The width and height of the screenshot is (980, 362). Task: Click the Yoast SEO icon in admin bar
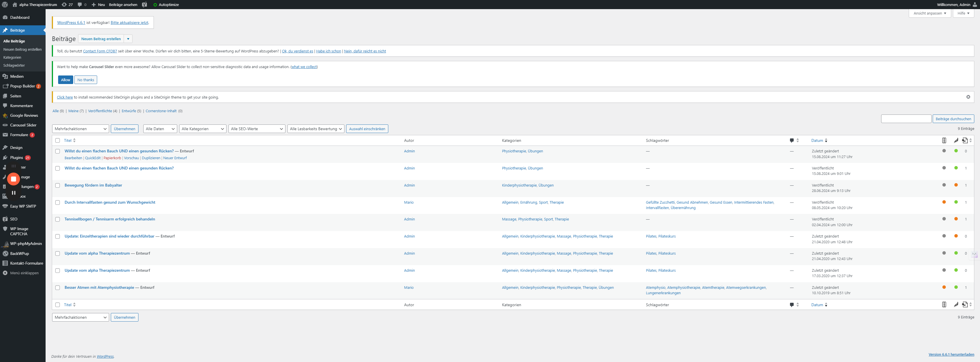[x=144, y=5]
